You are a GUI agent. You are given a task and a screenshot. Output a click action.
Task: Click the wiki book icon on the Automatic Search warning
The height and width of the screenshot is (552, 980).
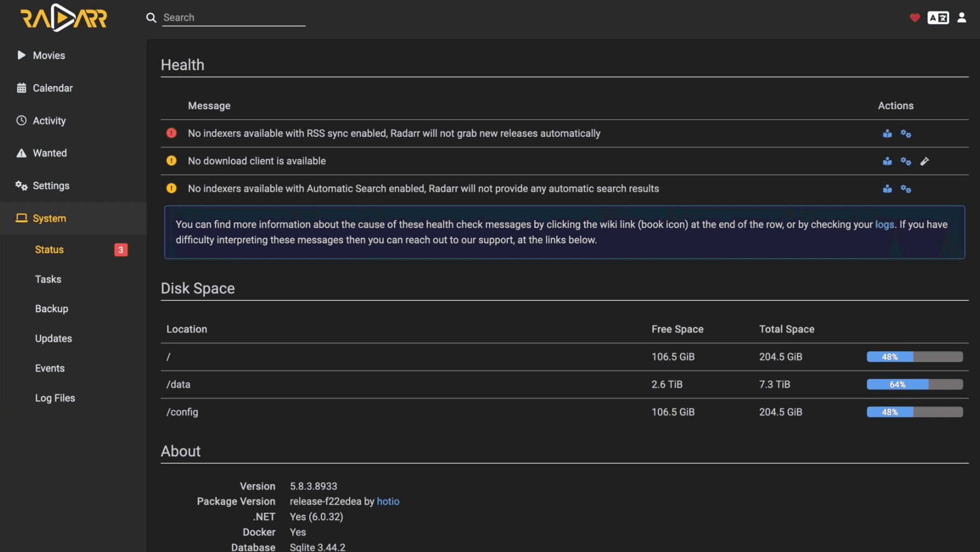click(887, 188)
